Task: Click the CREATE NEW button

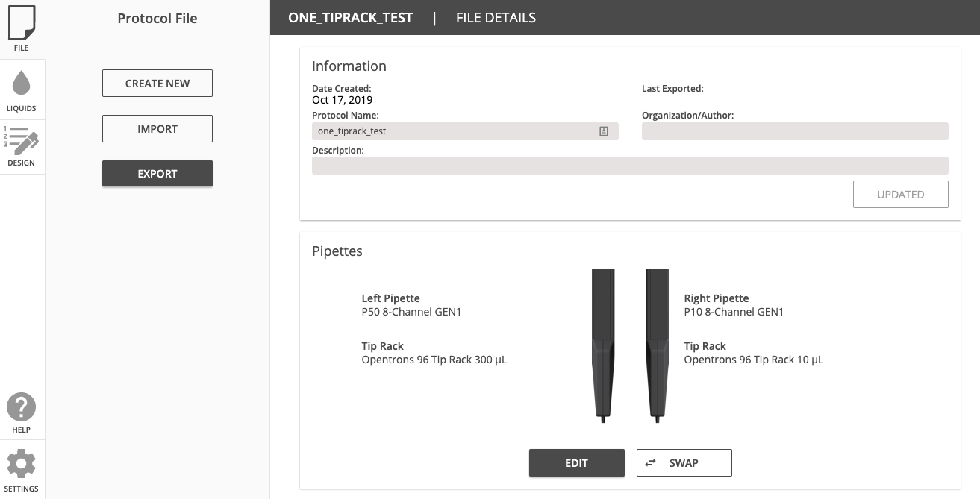Action: [157, 84]
